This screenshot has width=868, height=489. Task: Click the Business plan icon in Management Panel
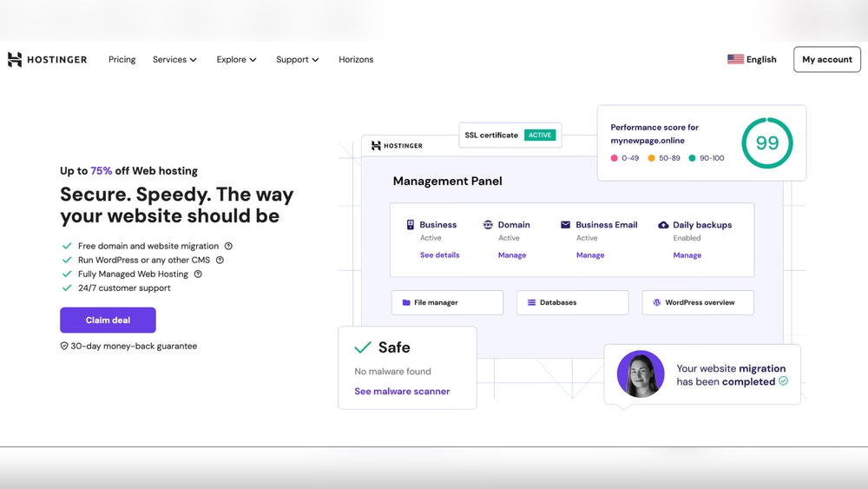tap(411, 224)
